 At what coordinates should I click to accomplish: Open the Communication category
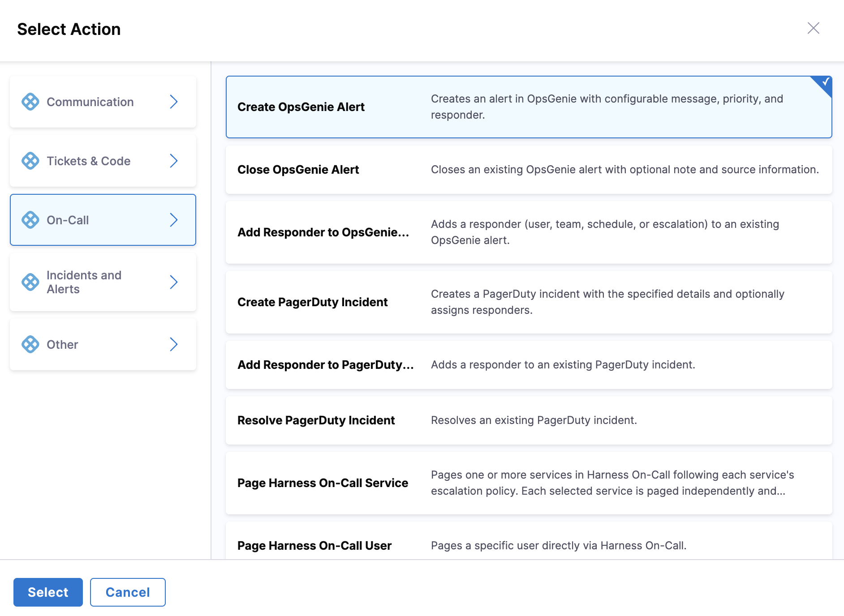coord(103,102)
